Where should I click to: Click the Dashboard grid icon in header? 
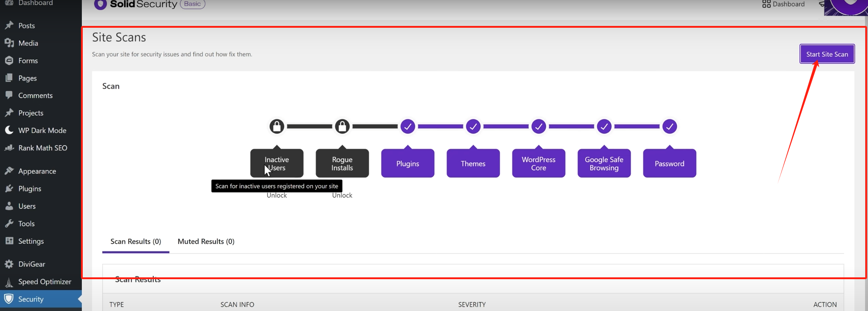[x=766, y=4]
